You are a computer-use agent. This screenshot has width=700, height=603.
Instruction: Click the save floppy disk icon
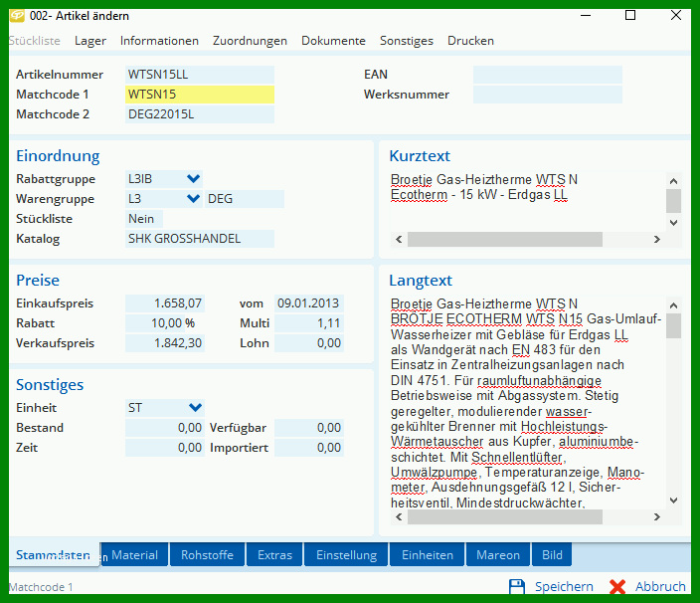click(516, 586)
